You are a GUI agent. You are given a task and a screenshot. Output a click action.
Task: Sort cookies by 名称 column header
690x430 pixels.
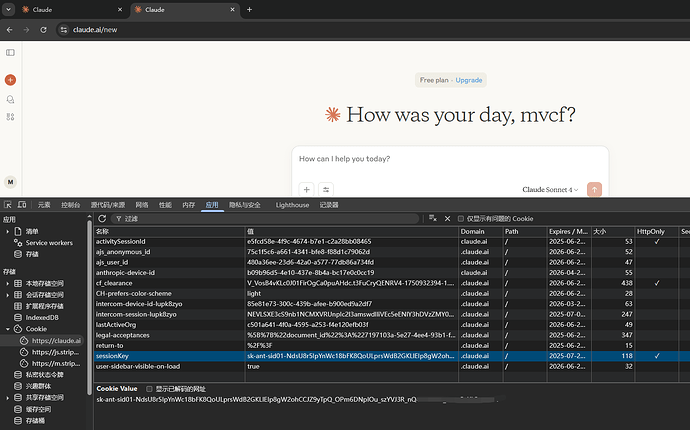(x=169, y=232)
